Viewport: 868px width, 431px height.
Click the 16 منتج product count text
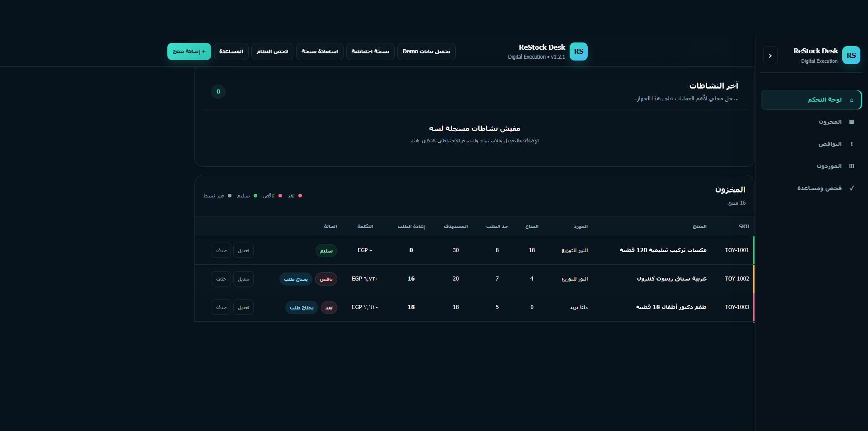click(737, 203)
